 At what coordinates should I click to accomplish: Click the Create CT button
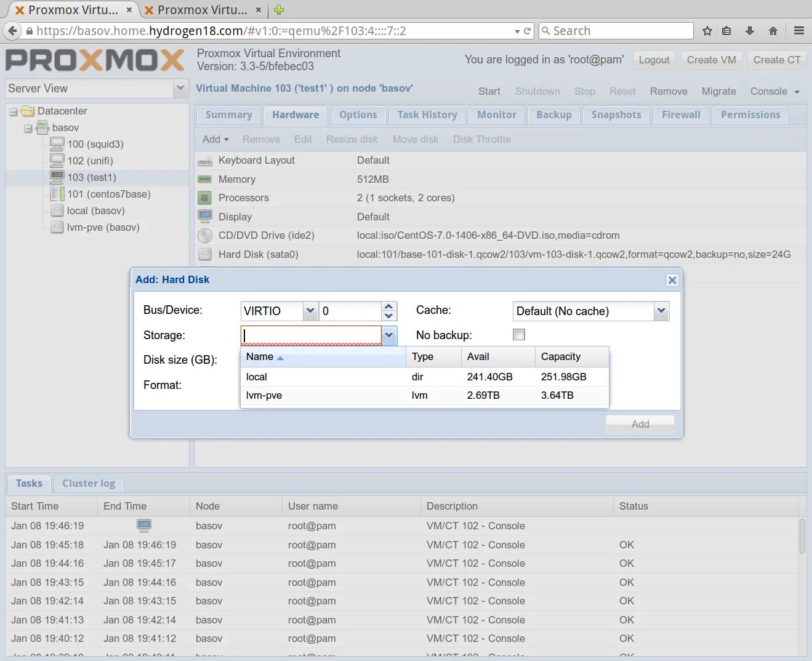click(777, 60)
